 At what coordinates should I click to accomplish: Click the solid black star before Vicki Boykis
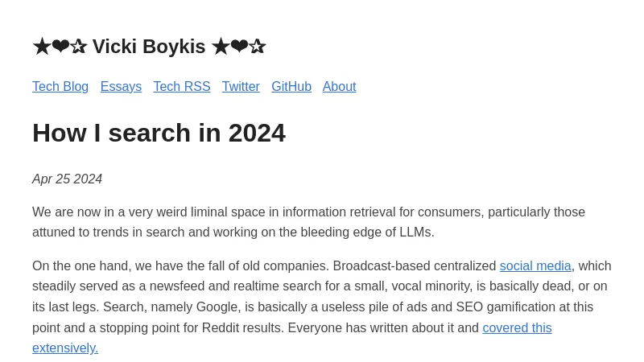(x=41, y=47)
